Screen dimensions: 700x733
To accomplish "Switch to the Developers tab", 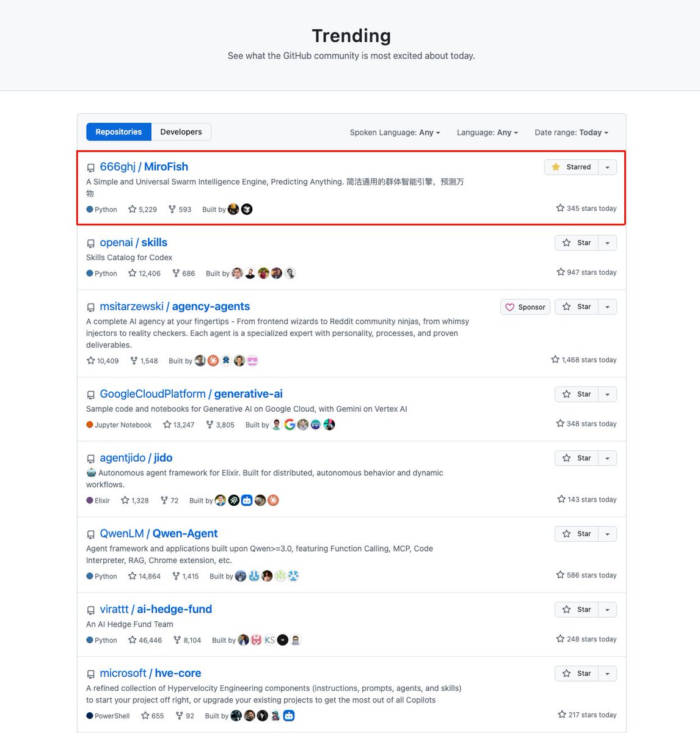I will [x=180, y=131].
